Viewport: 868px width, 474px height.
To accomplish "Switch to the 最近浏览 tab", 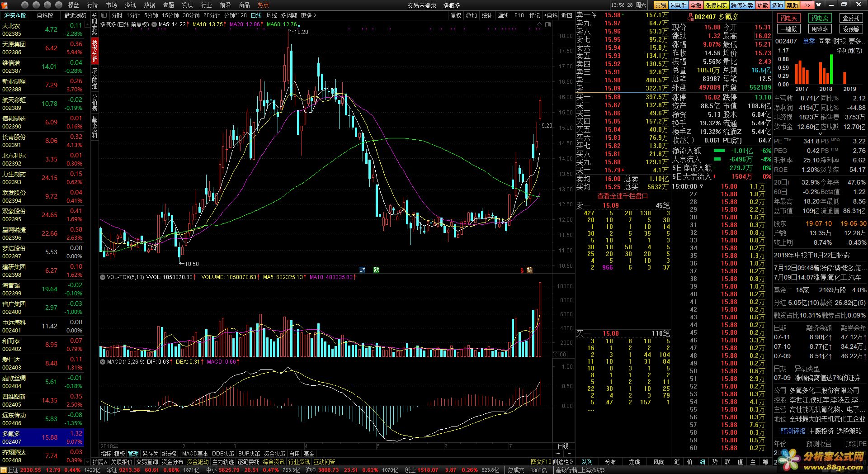I will (75, 15).
